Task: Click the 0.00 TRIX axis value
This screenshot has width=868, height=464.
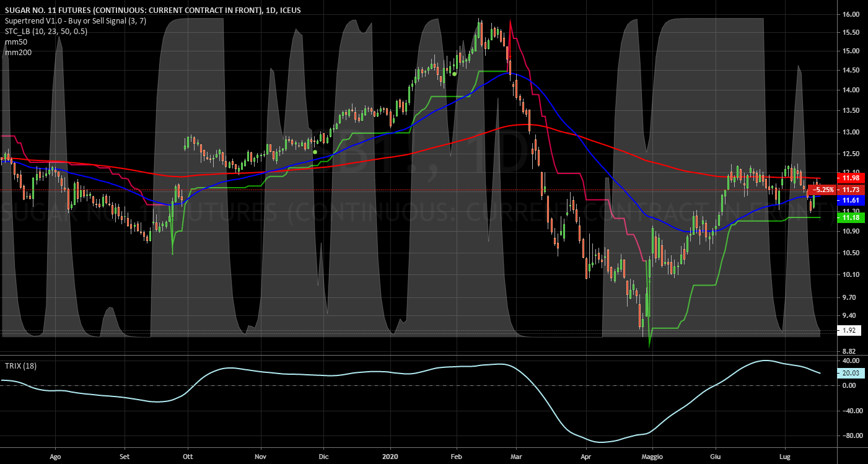Action: coord(849,385)
